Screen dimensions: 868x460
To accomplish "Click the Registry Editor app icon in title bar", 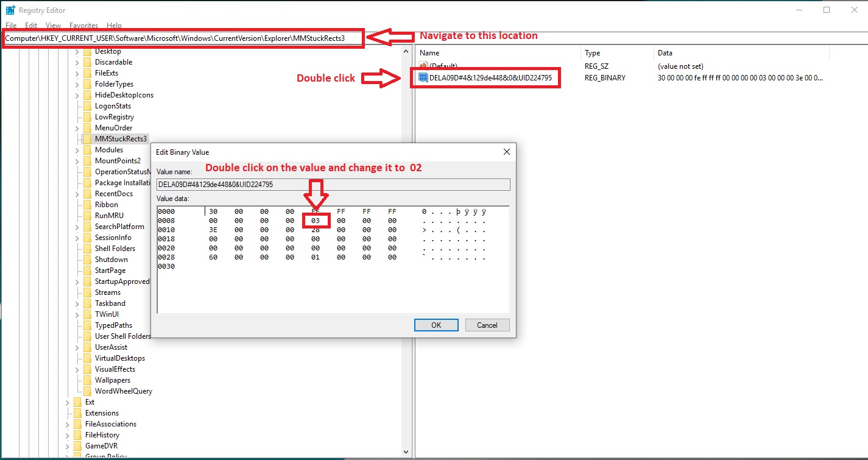I will pos(10,10).
